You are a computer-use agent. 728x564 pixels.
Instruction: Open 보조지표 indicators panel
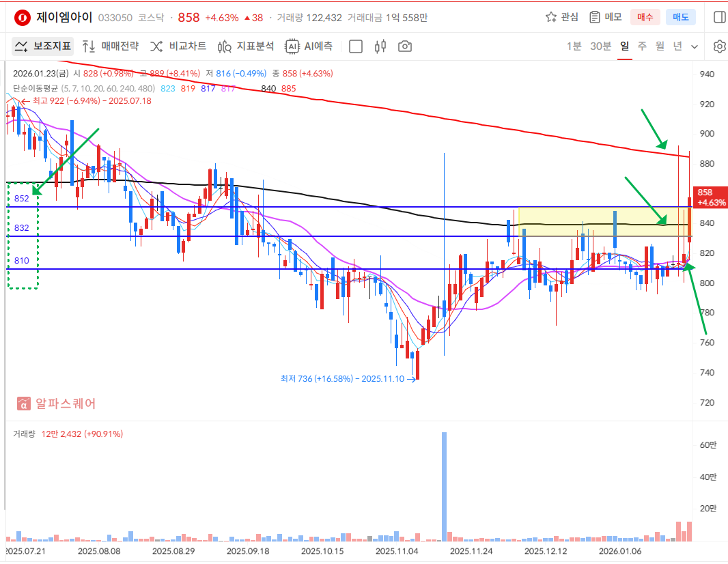click(42, 46)
